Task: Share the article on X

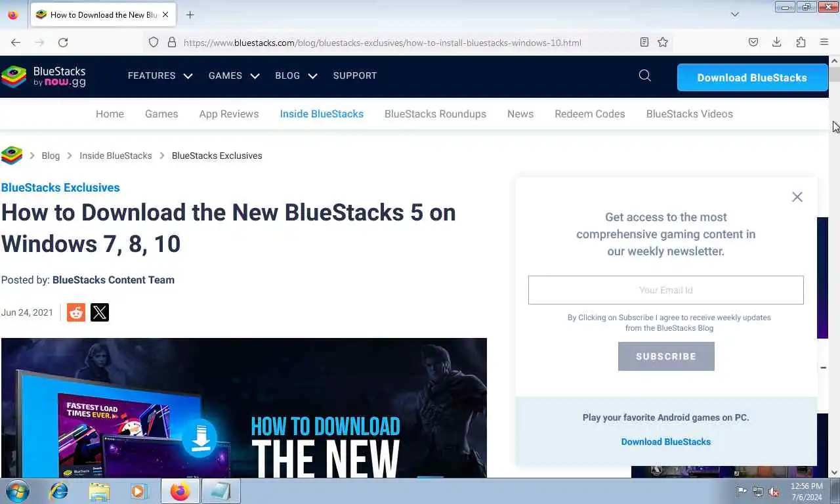Action: click(x=100, y=312)
